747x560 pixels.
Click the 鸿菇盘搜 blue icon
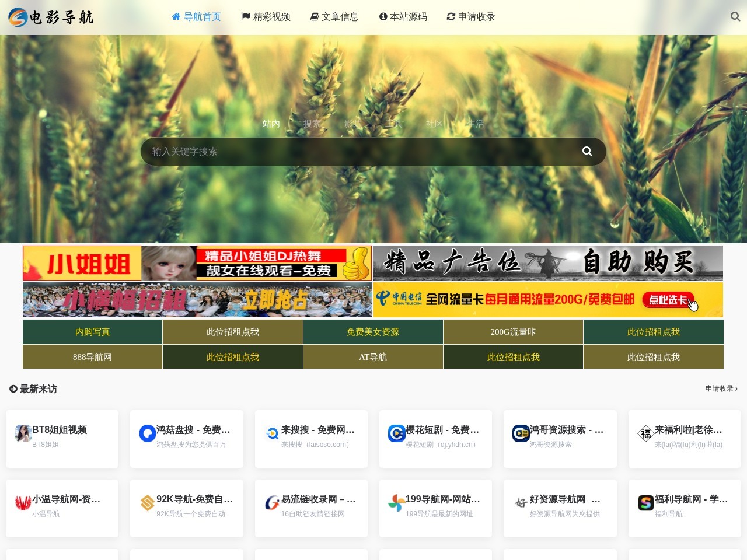[148, 433]
